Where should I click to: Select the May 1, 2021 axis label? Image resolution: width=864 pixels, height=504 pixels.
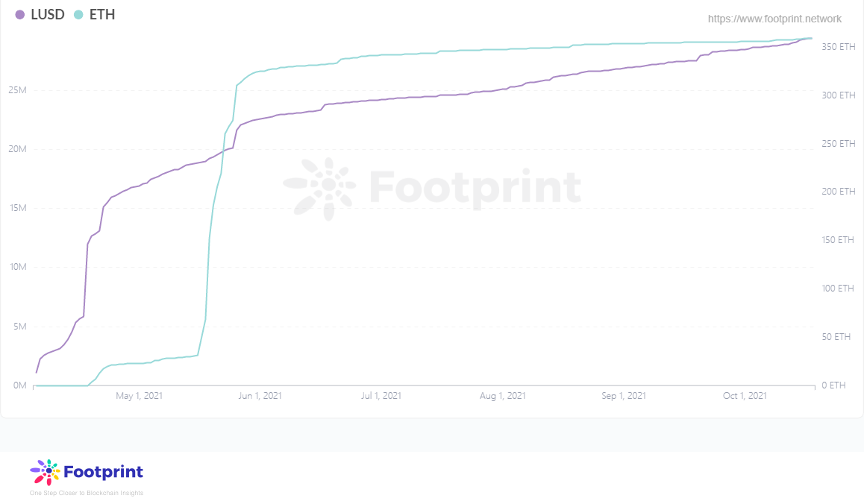(139, 395)
